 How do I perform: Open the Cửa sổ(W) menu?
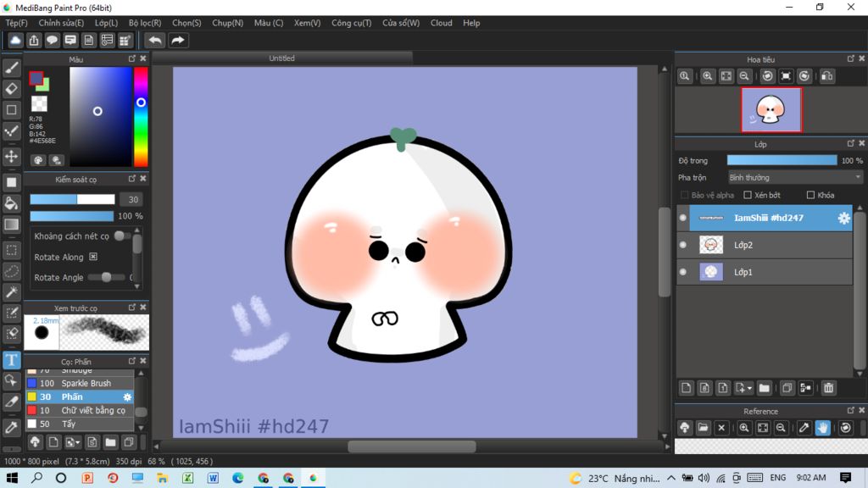click(401, 23)
